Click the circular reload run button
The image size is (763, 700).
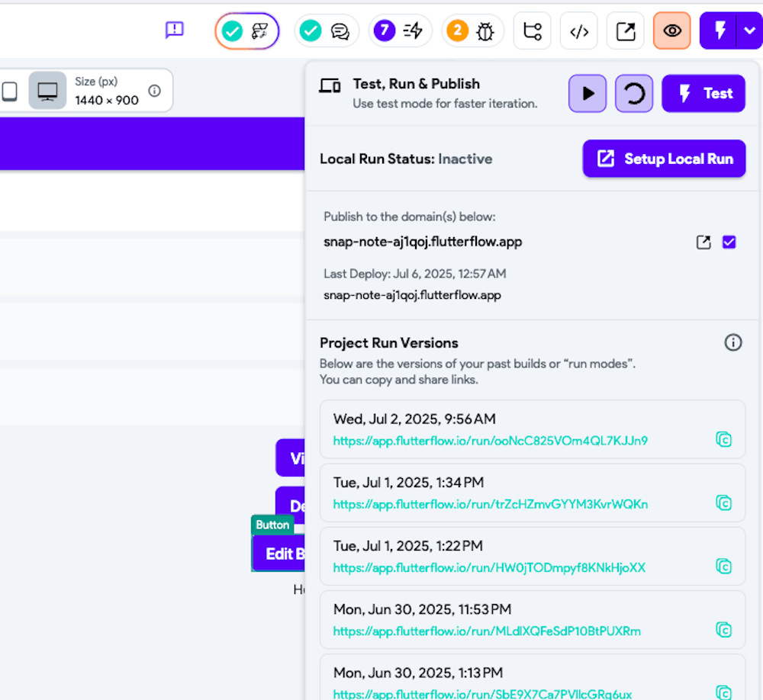633,93
